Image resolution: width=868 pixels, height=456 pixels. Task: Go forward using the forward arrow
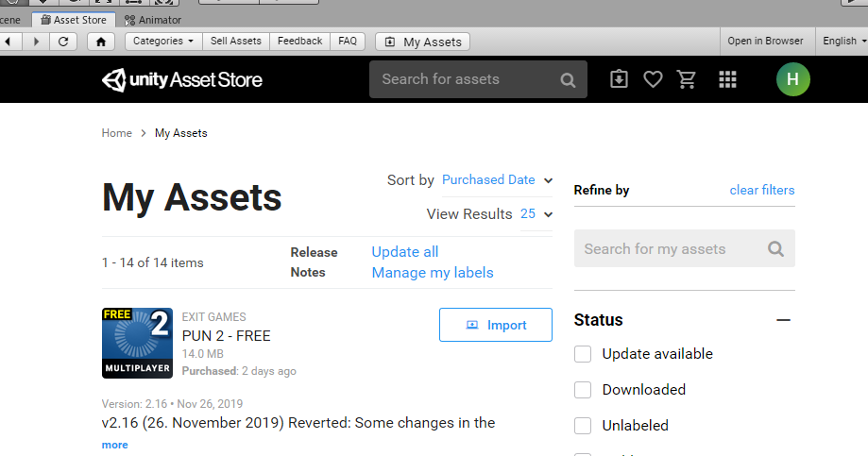[x=36, y=42]
